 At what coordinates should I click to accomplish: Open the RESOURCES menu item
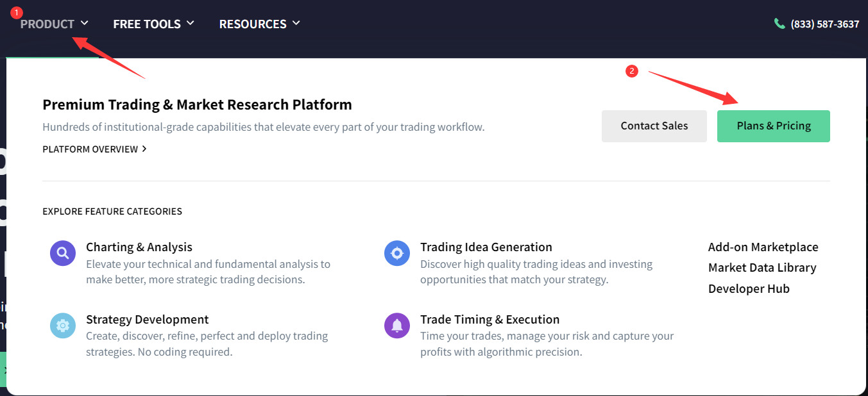[253, 24]
